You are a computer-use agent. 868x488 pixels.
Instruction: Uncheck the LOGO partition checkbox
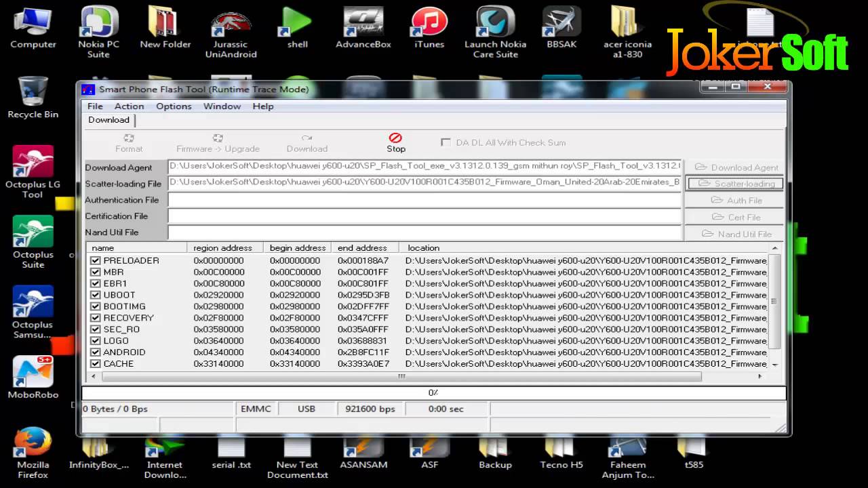[96, 340]
